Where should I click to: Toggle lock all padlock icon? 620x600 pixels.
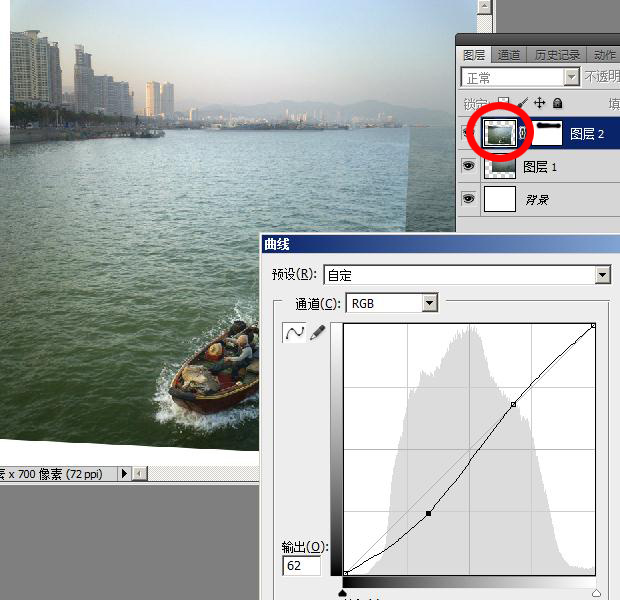(x=558, y=103)
